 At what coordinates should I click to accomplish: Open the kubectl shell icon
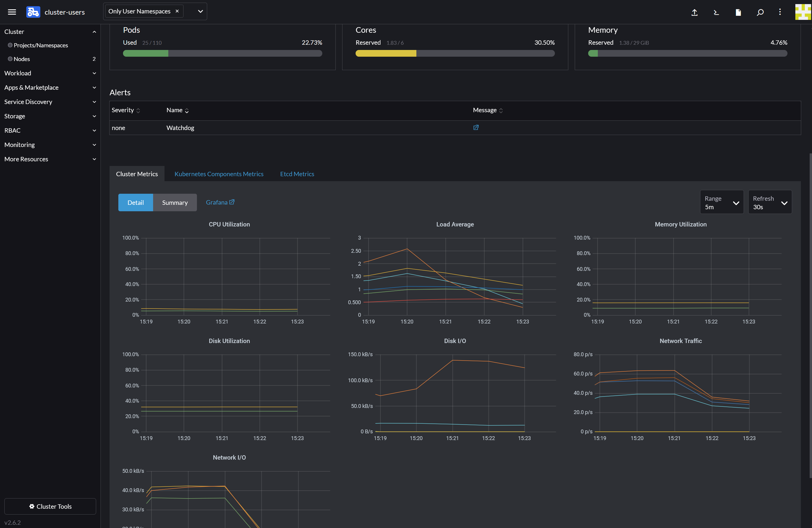[x=716, y=12]
